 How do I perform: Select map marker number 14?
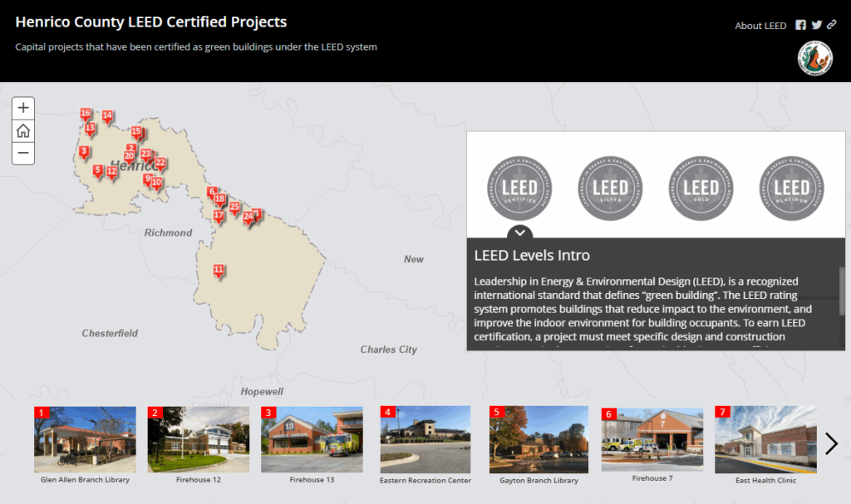(107, 116)
